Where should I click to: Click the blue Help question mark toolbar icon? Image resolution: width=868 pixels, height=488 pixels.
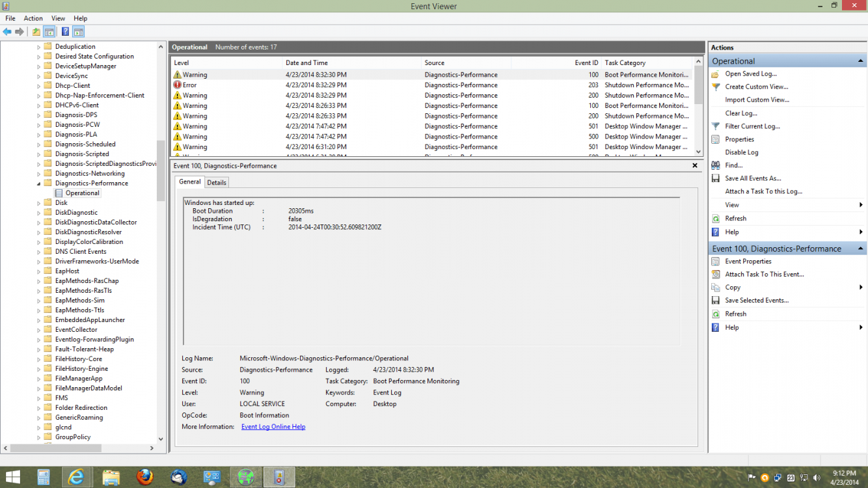pyautogui.click(x=65, y=32)
